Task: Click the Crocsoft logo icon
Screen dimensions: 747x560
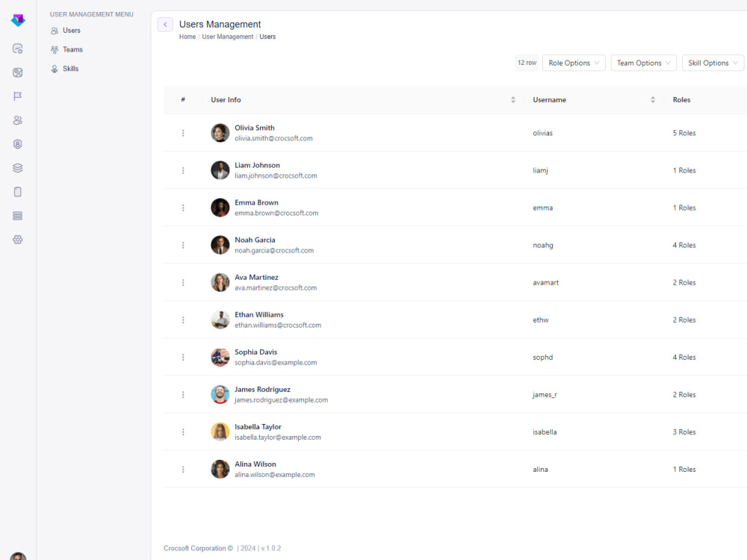Action: click(18, 20)
